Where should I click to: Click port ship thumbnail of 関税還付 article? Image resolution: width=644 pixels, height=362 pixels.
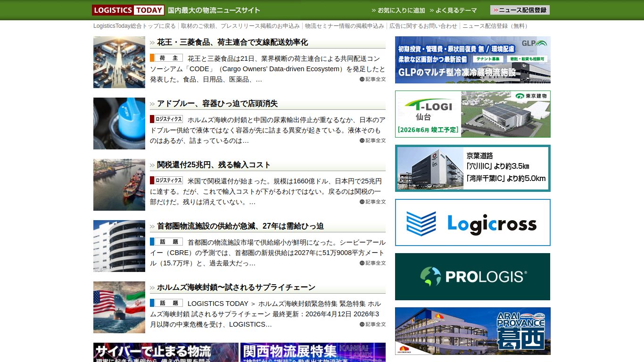pos(119,185)
